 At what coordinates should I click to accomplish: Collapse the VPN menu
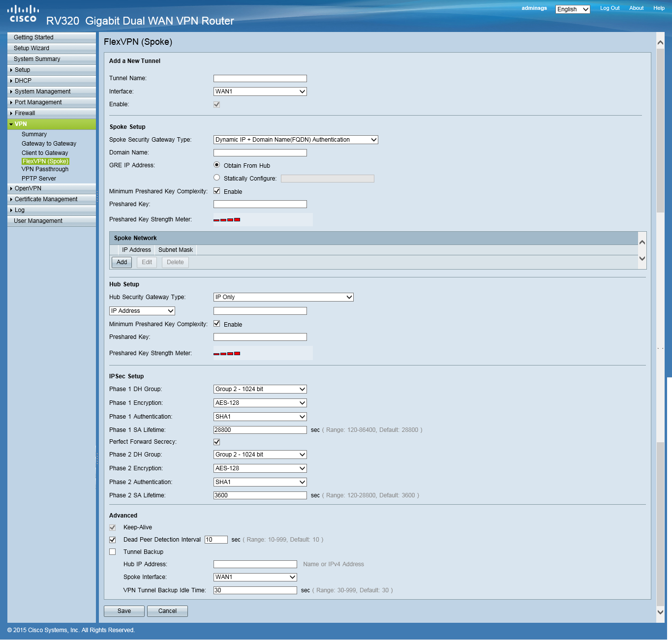(20, 124)
